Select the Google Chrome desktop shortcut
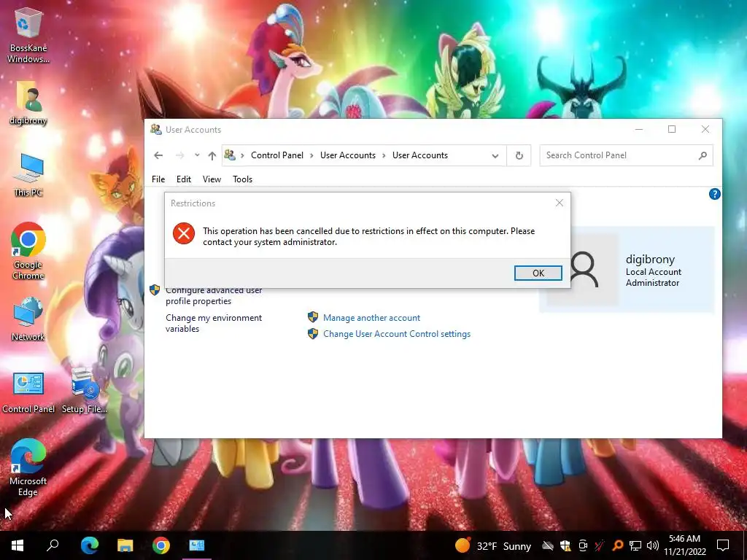The height and width of the screenshot is (560, 747). (x=28, y=251)
